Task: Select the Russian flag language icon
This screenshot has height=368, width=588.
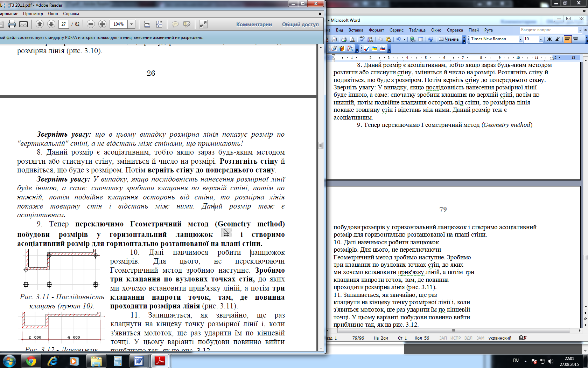Action: [383, 48]
